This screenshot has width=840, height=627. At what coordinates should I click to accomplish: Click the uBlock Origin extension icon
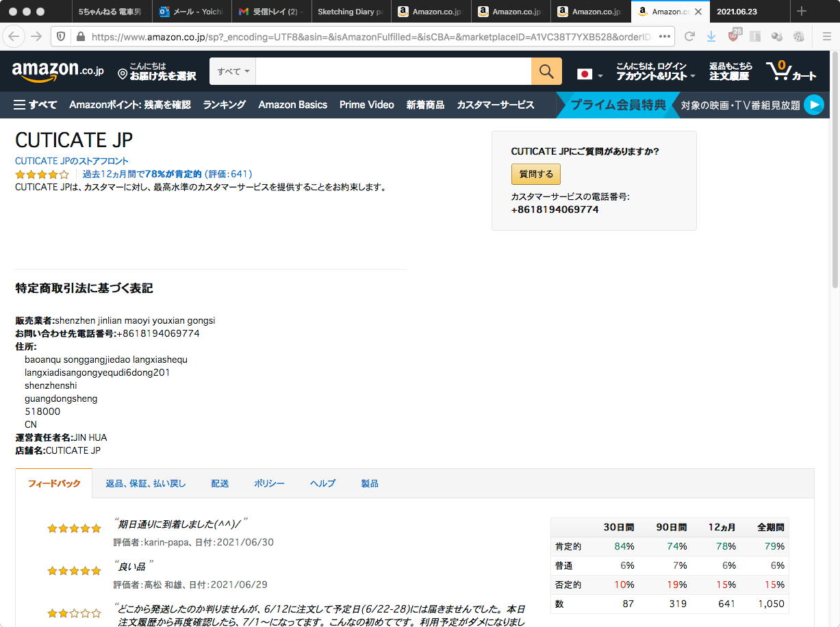734,36
